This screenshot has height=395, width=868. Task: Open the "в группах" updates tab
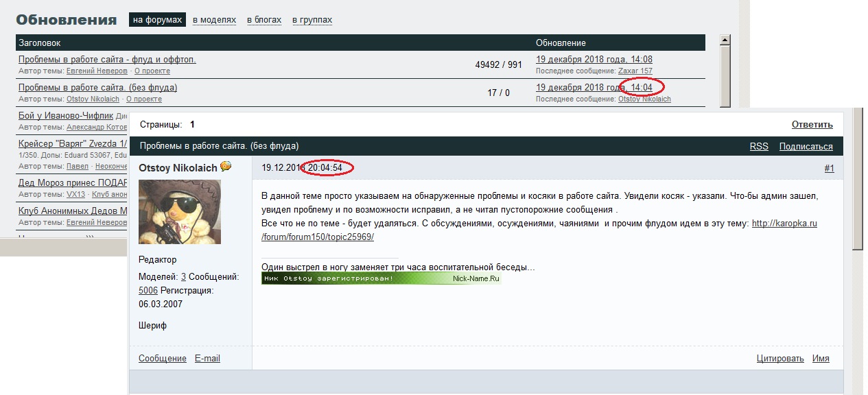(x=312, y=20)
